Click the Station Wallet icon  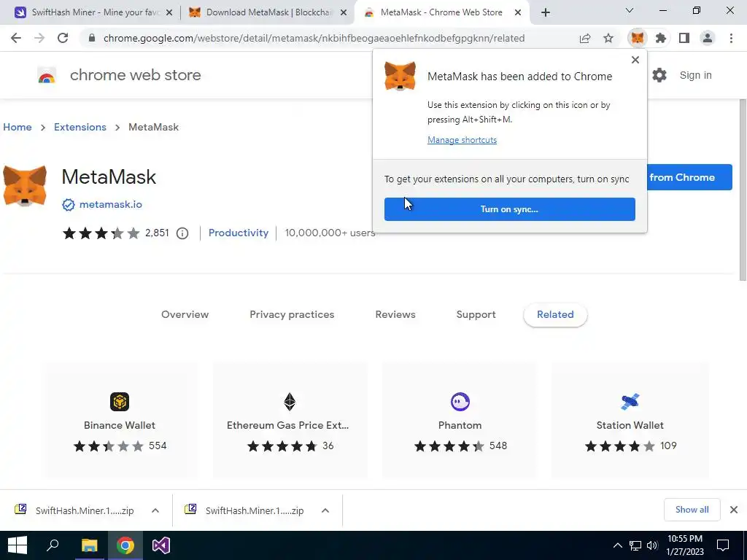(630, 402)
